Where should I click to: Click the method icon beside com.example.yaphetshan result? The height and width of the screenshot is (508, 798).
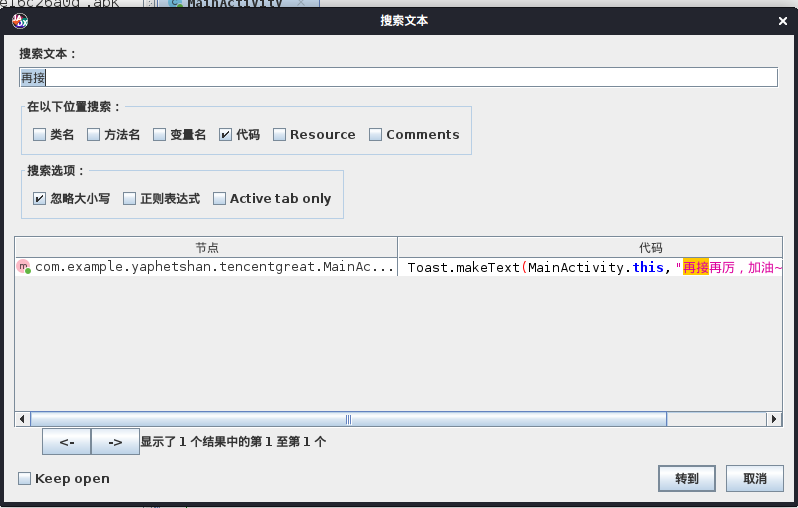click(24, 267)
